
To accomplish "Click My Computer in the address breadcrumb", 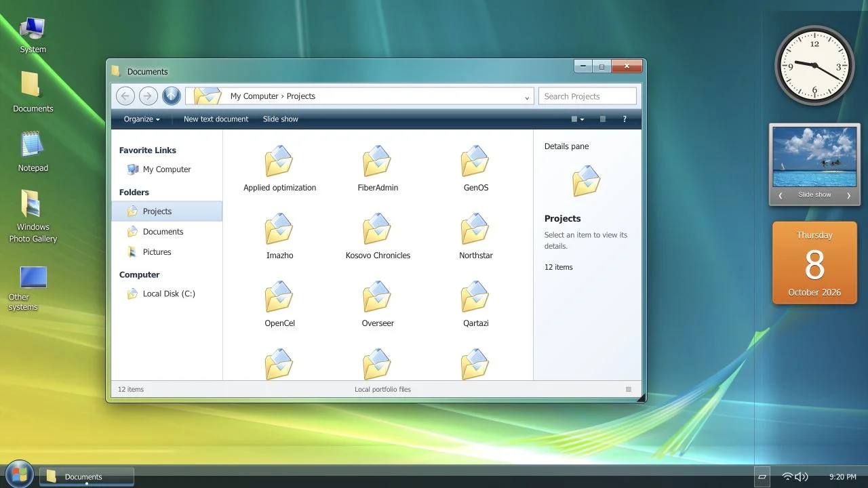I will coord(254,96).
